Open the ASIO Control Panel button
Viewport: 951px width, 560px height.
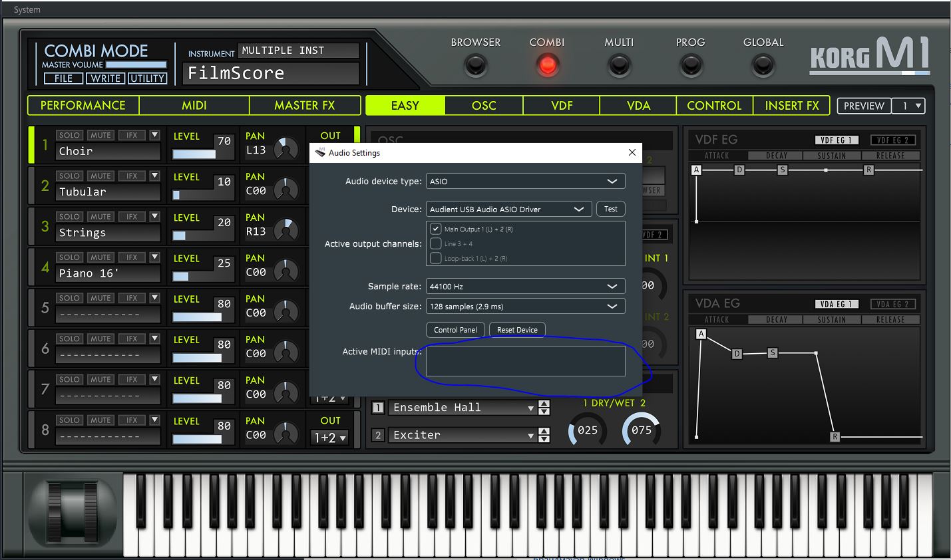tap(455, 330)
